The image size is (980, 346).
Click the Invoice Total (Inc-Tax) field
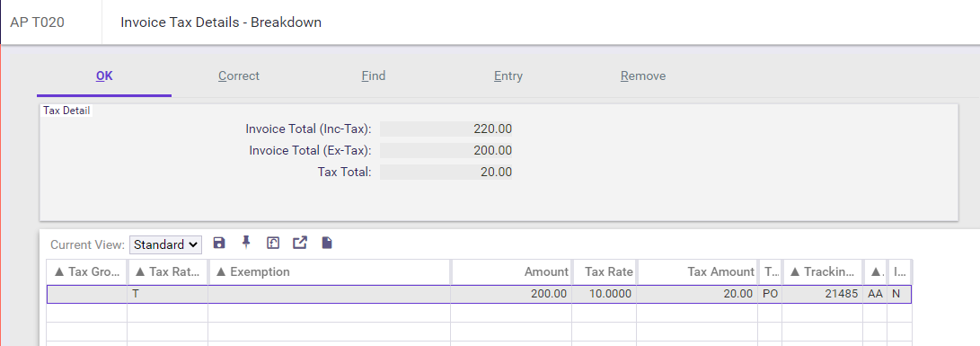[446, 129]
